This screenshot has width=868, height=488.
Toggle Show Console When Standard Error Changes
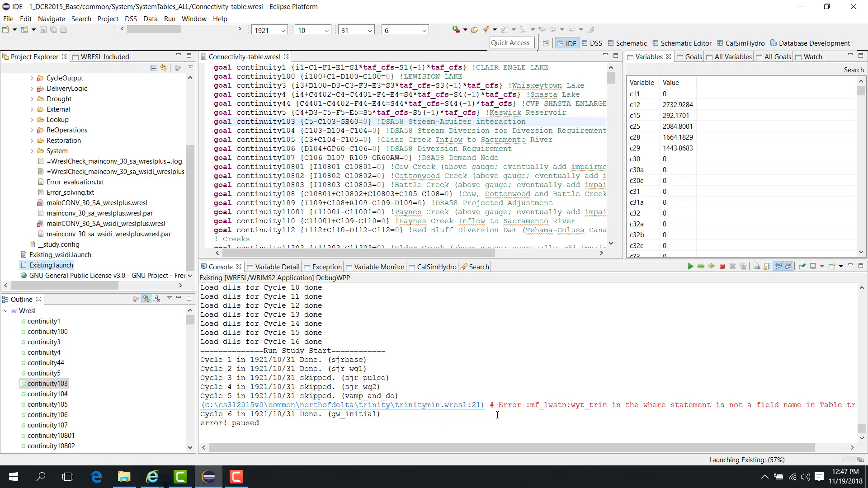click(x=788, y=267)
